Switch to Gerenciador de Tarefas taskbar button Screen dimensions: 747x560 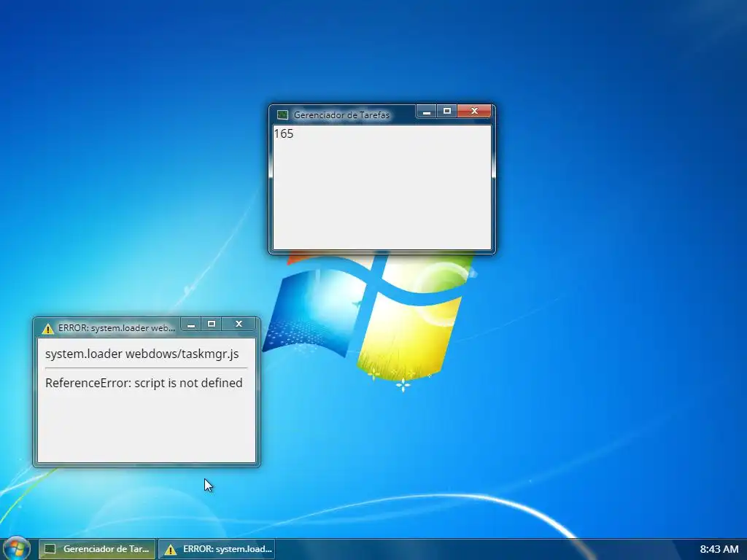97,549
